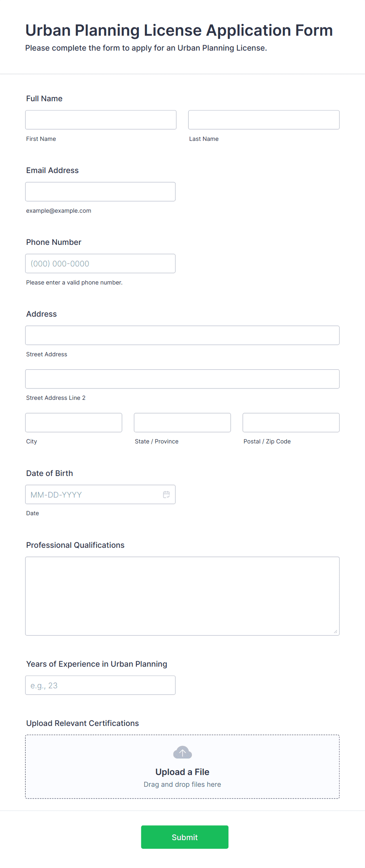This screenshot has width=365, height=868.
Task: Focus the Years of Experience field
Action: (100, 685)
